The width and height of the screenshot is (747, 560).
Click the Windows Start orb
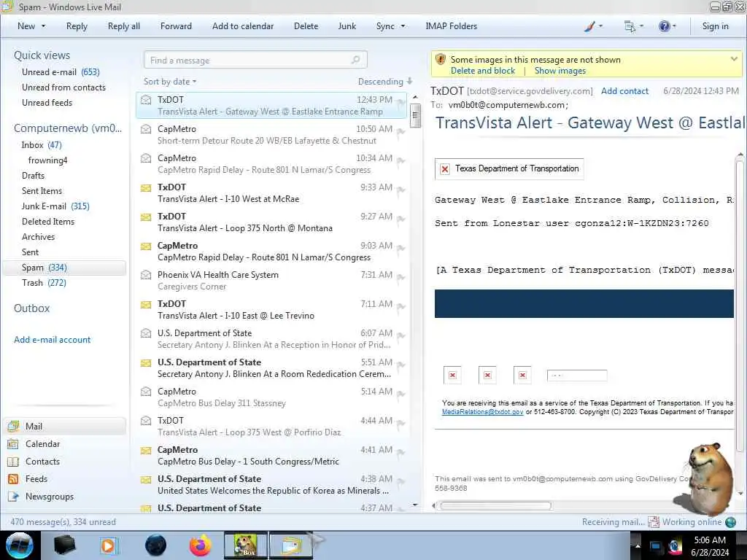pyautogui.click(x=19, y=545)
